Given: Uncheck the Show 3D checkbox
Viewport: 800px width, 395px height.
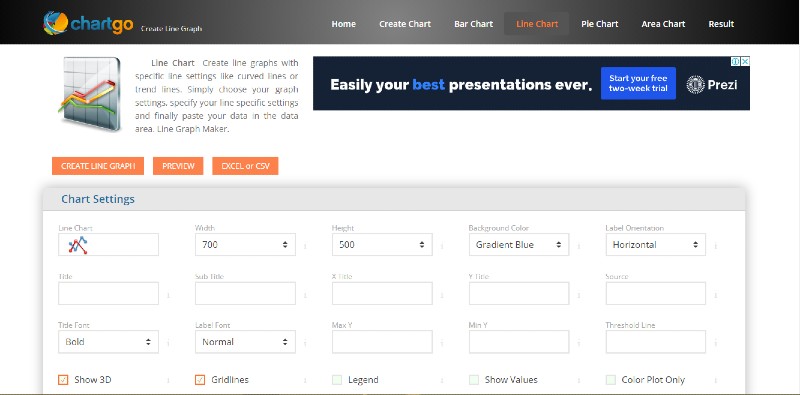Looking at the screenshot, I should pyautogui.click(x=63, y=380).
